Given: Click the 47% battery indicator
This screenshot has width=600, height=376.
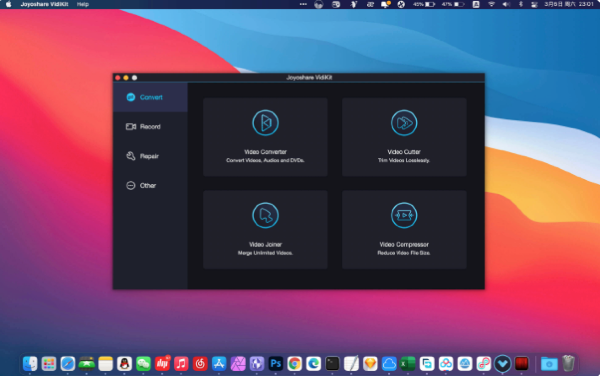Looking at the screenshot, I should pyautogui.click(x=453, y=4).
